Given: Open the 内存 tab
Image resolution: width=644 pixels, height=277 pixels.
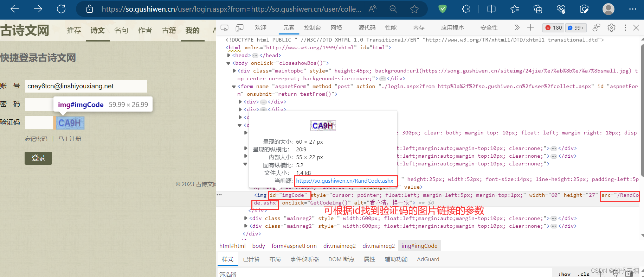Looking at the screenshot, I should [x=419, y=28].
